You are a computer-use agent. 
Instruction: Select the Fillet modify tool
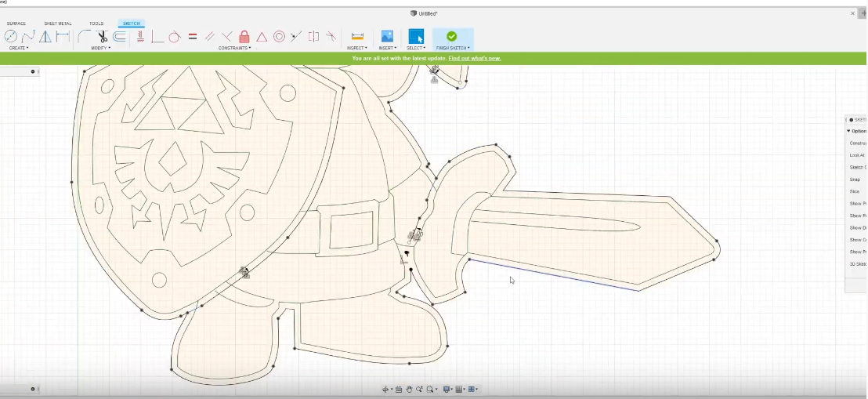click(84, 37)
